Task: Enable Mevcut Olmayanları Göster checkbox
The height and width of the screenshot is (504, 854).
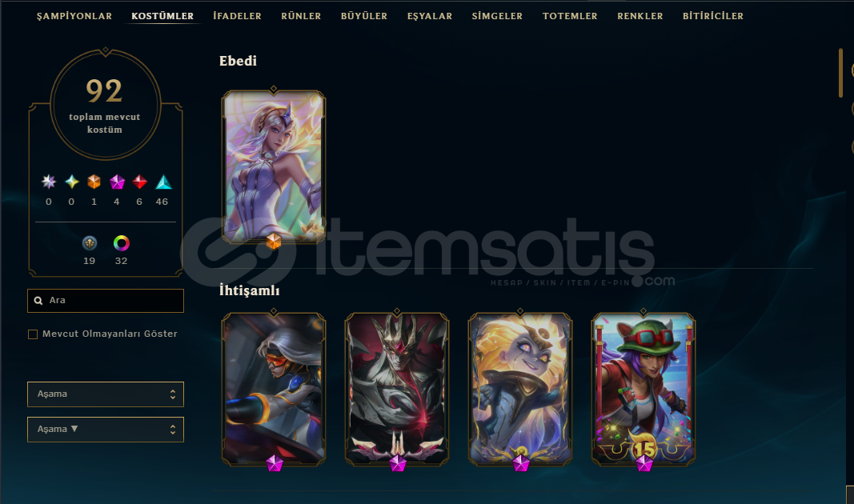Action: (x=33, y=334)
